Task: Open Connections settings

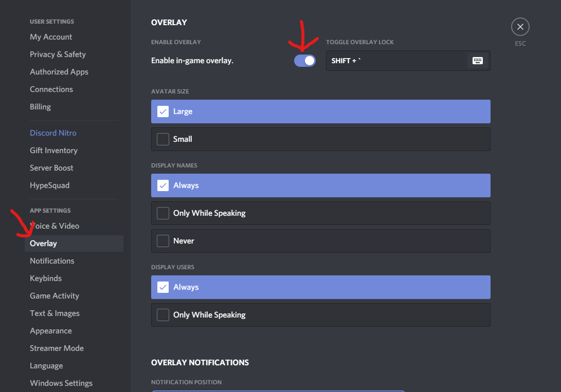Action: 51,89
